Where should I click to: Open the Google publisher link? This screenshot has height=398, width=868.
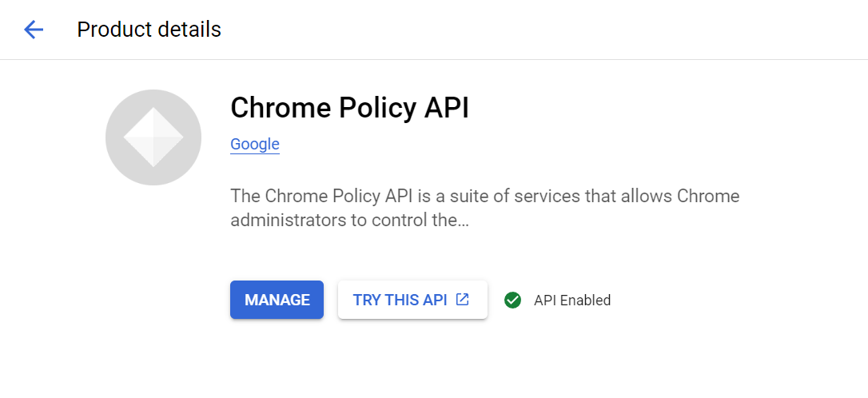pos(255,145)
